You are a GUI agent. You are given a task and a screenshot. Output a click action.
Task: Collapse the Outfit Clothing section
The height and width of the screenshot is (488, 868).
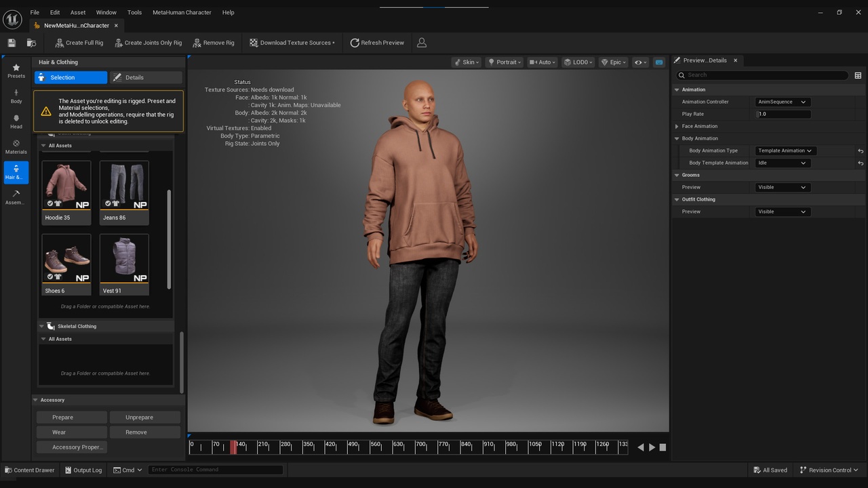pos(677,199)
